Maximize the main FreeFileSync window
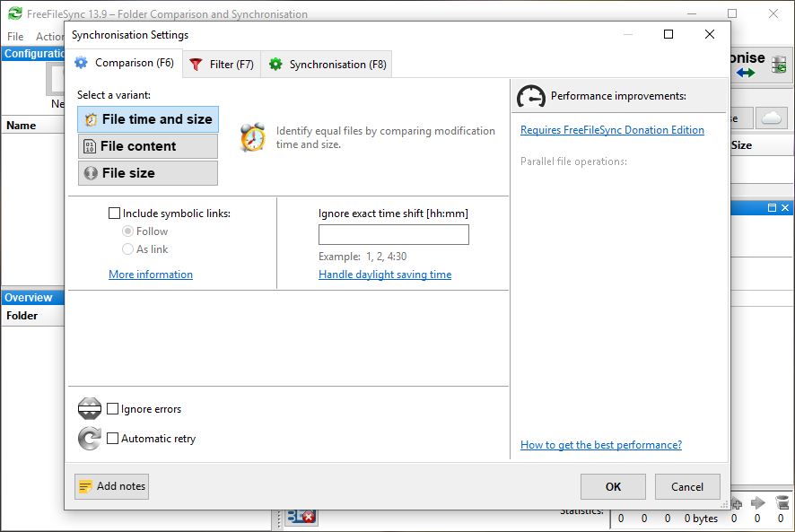The image size is (795, 532). coord(732,13)
